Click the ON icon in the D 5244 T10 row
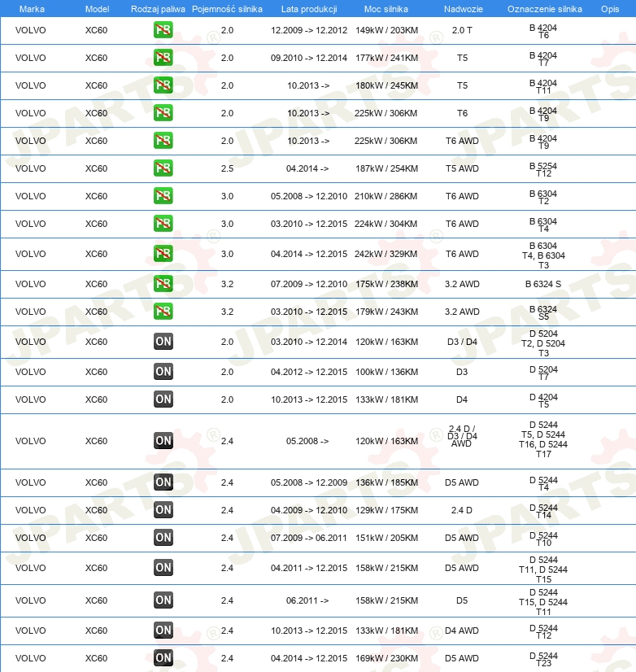This screenshot has width=636, height=672. [x=163, y=538]
